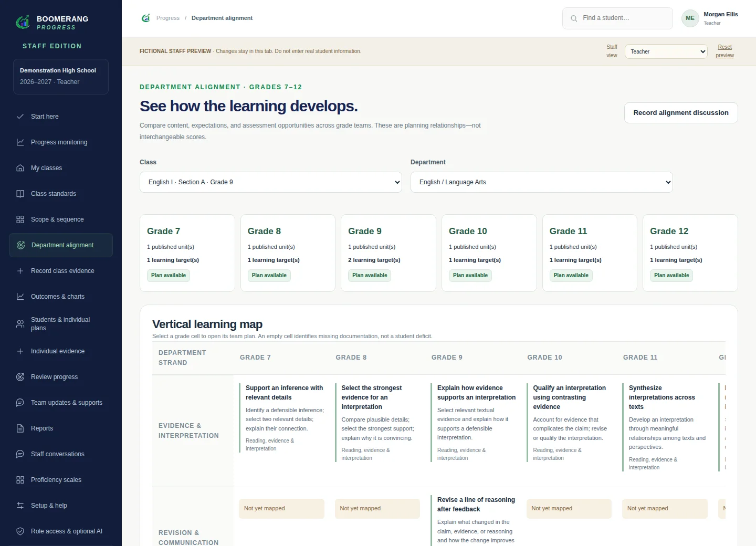Open Grade 8 Select the strongest evidence cell
Viewport: 756px width, 546px height.
click(x=378, y=422)
